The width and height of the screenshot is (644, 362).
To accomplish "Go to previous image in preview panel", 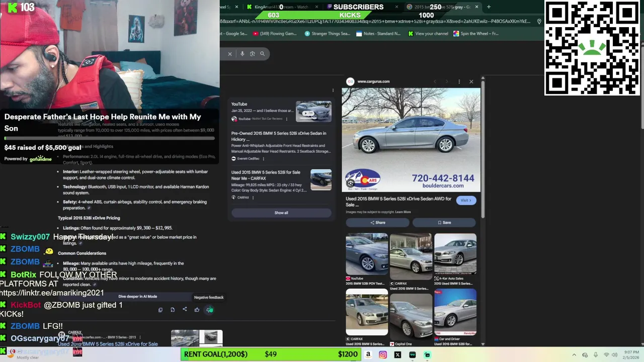I will (435, 81).
